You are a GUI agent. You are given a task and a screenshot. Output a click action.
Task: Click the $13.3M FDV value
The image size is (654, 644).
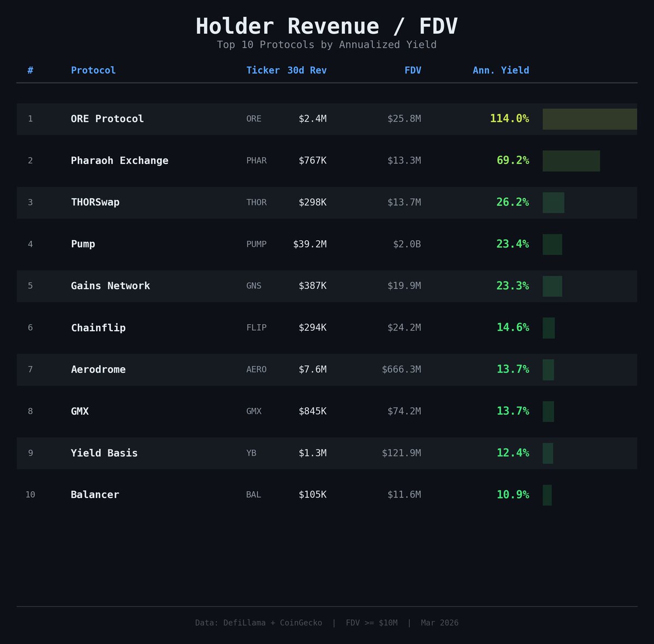[x=404, y=161]
